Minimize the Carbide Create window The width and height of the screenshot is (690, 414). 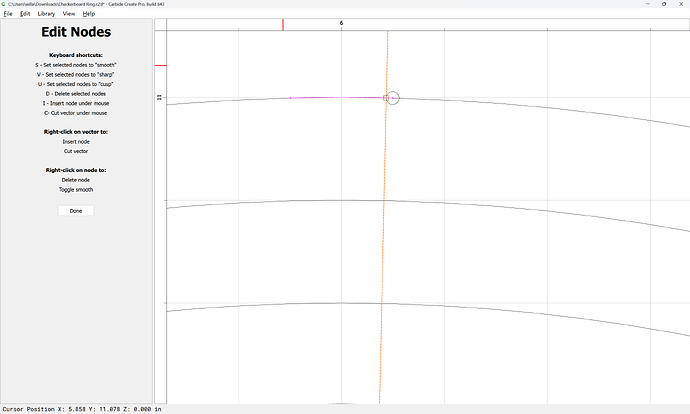(648, 4)
